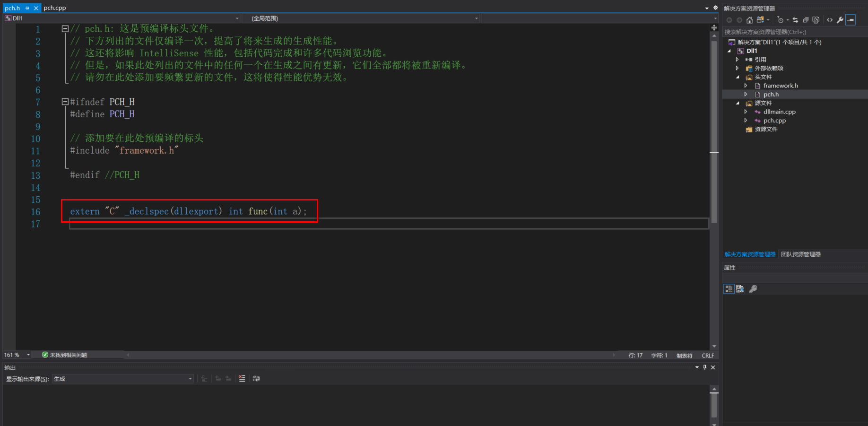Click Clear All in the output toolbar
Viewport: 868px width, 426px height.
coord(242,379)
